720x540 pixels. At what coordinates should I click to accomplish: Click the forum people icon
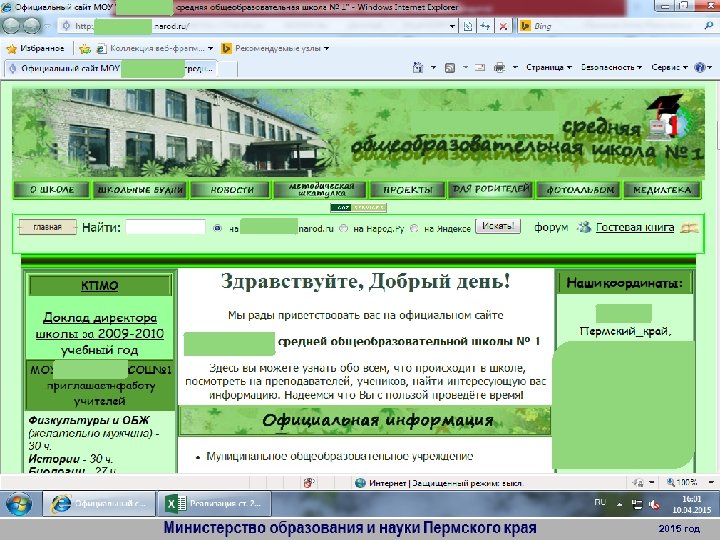coord(584,227)
